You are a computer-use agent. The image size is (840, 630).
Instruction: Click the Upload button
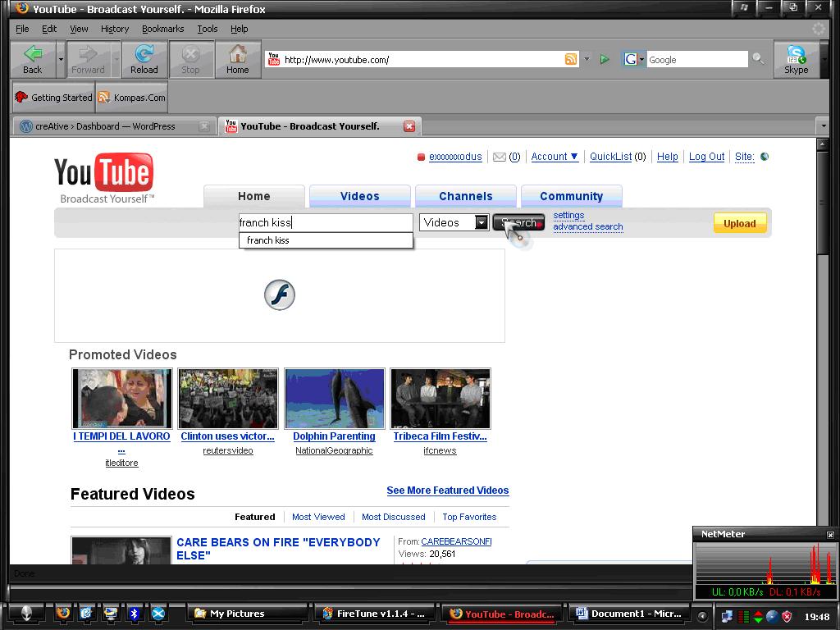pos(739,222)
